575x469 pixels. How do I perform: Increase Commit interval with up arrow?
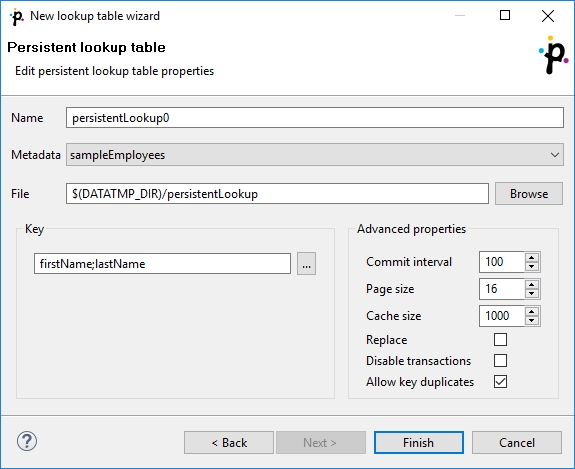tap(532, 257)
